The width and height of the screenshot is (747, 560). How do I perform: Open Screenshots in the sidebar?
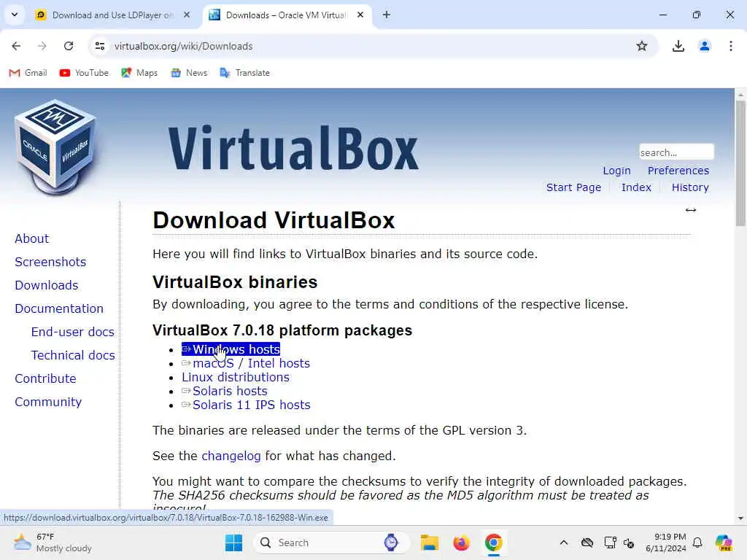pos(50,262)
